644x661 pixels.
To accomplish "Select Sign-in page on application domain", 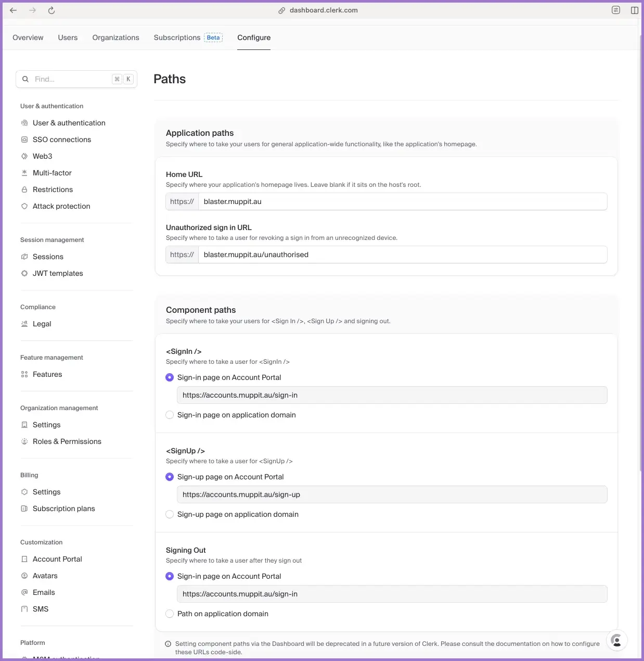I will pos(170,415).
